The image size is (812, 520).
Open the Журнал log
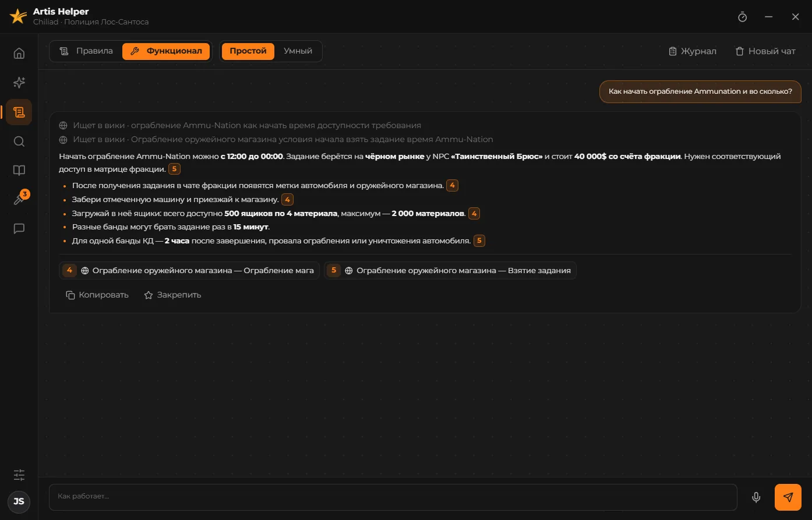tap(693, 51)
